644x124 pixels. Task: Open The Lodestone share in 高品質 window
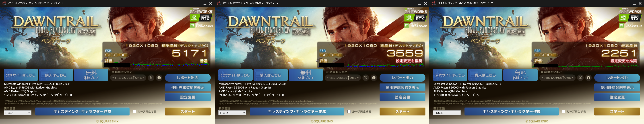pos(343,78)
